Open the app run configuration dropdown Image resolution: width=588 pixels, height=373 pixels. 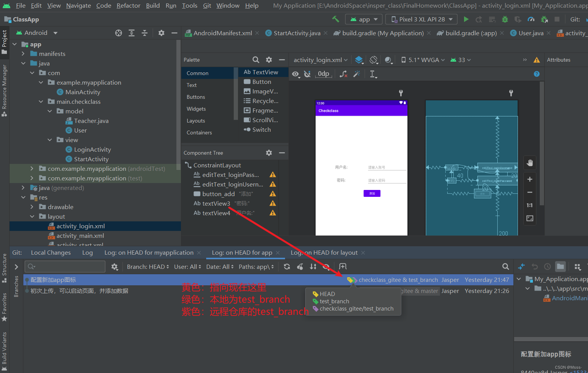(x=363, y=19)
